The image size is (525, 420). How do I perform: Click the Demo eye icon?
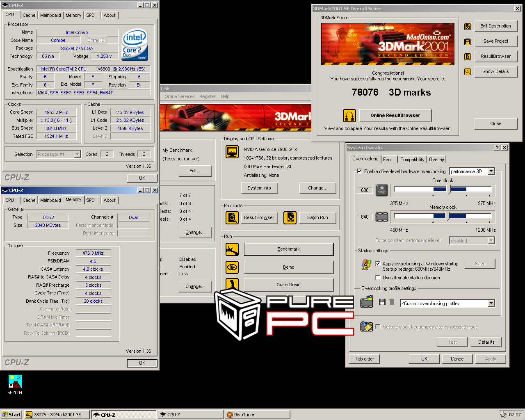(232, 267)
